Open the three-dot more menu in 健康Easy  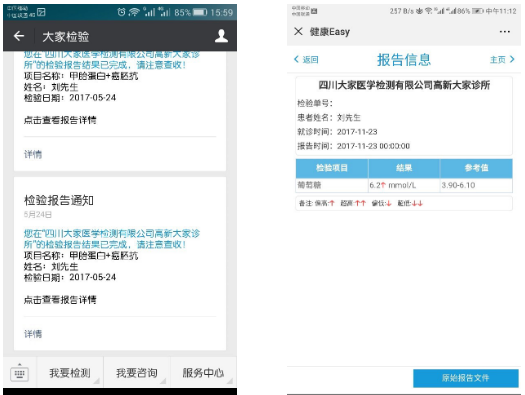pyautogui.click(x=505, y=32)
